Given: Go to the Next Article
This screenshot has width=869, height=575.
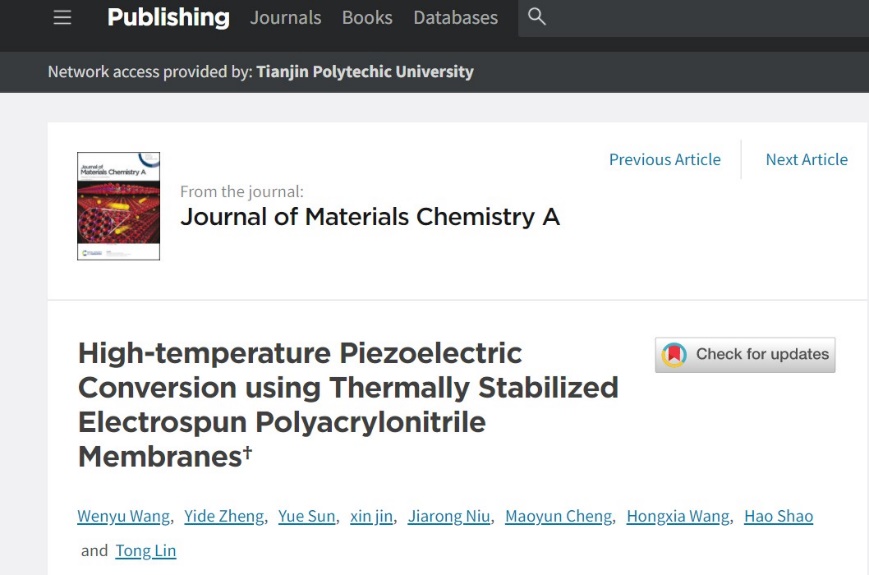Looking at the screenshot, I should pyautogui.click(x=806, y=160).
